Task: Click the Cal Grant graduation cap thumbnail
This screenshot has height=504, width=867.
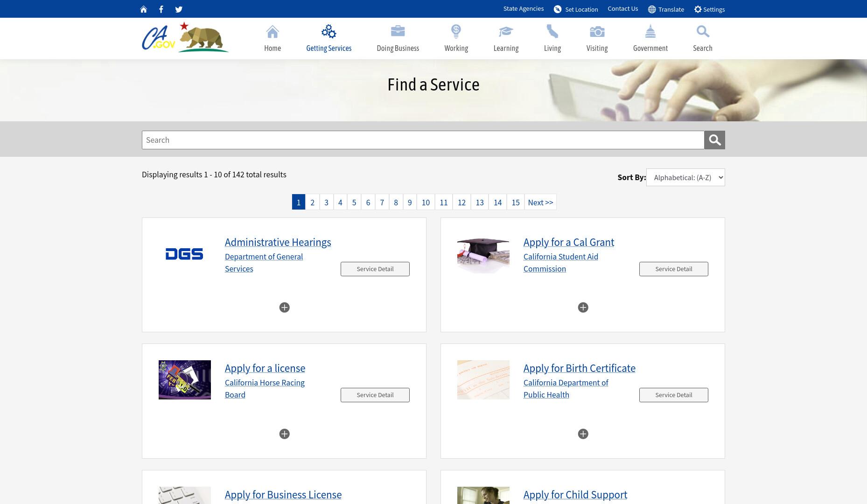Action: tap(483, 254)
